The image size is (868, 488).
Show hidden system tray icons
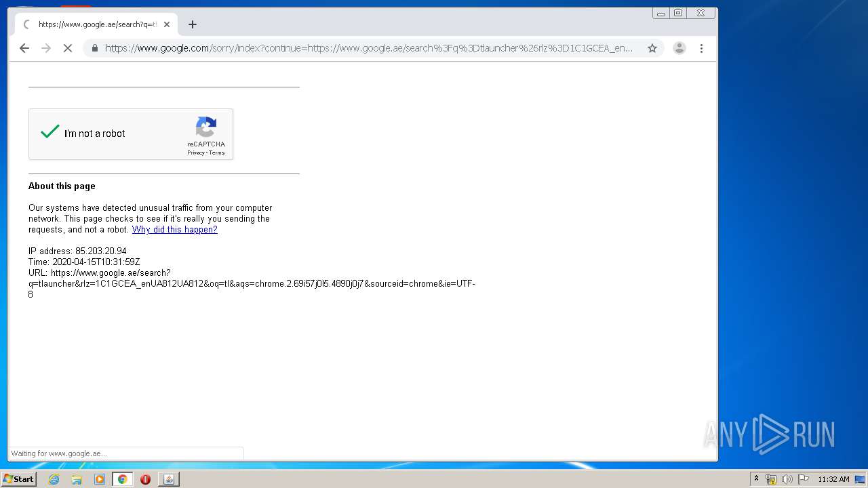[x=756, y=479]
